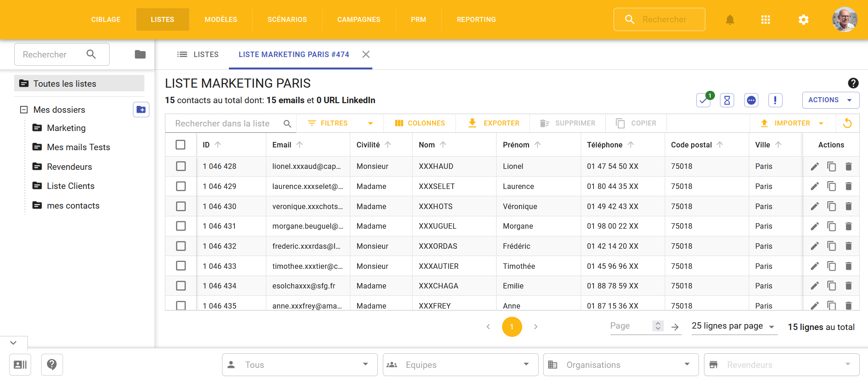
Task: Open the settings gear
Action: pyautogui.click(x=804, y=20)
